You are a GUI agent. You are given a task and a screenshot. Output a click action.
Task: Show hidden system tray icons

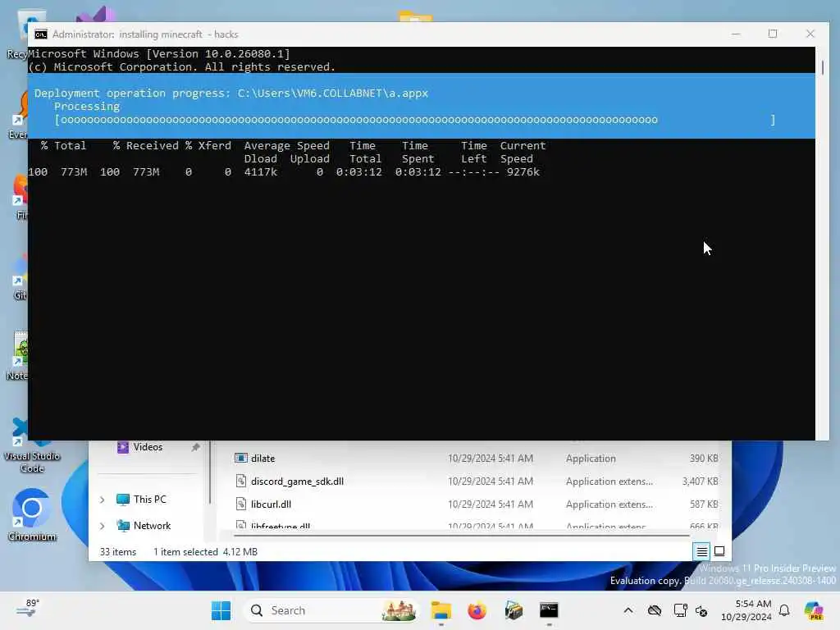coord(628,610)
